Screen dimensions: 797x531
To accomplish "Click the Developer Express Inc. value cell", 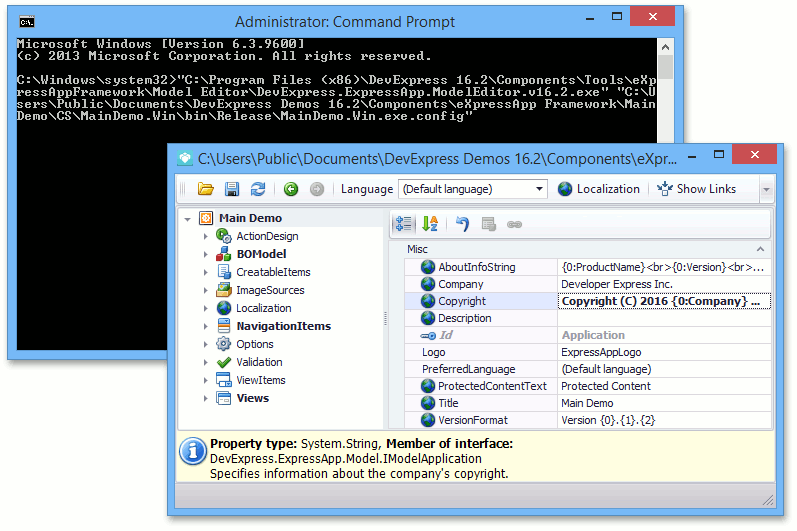I will 664,284.
